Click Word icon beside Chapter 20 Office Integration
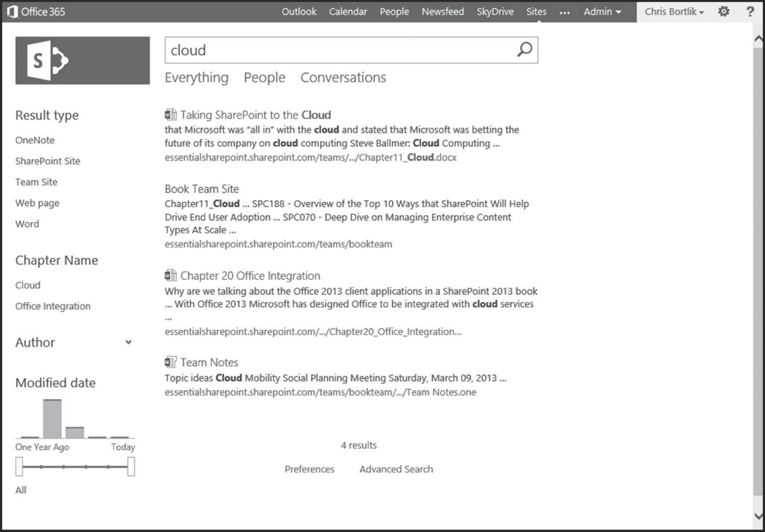 pos(170,276)
